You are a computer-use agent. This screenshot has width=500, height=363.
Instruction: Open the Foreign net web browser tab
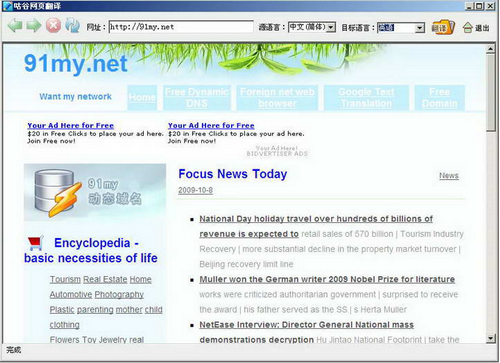(x=277, y=98)
